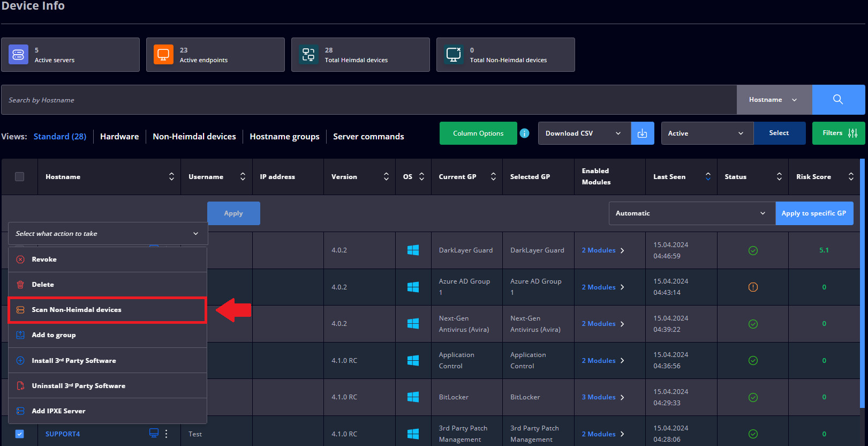Click the blue vertical table scrollbar
Image resolution: width=868 pixels, height=446 pixels.
pyautogui.click(x=862, y=283)
